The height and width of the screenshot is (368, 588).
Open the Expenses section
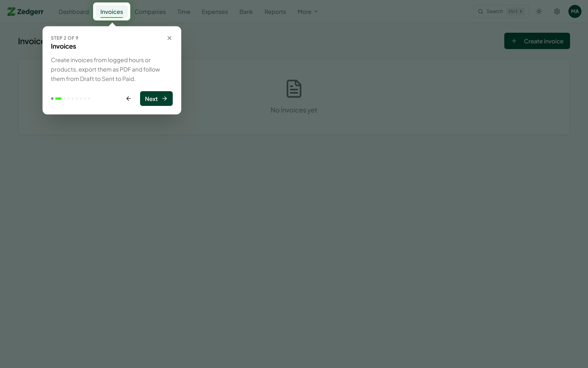(215, 12)
